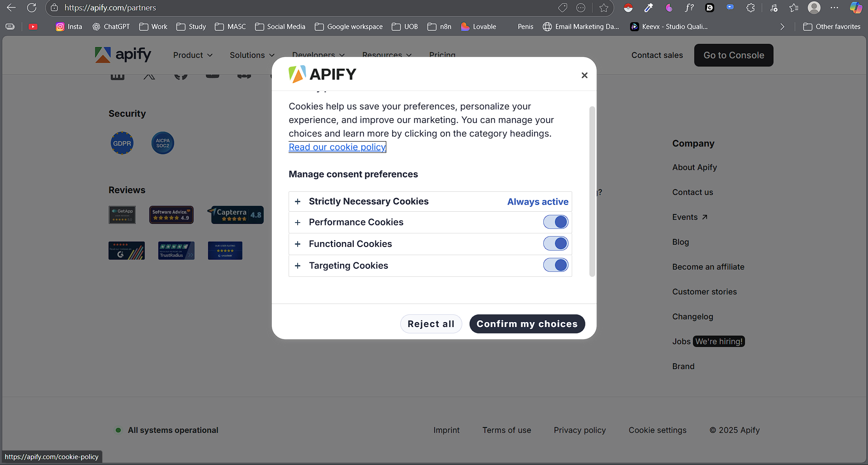Screen dimensions: 868x465
Task: Click the red Pokeball extension icon
Action: pos(628,8)
